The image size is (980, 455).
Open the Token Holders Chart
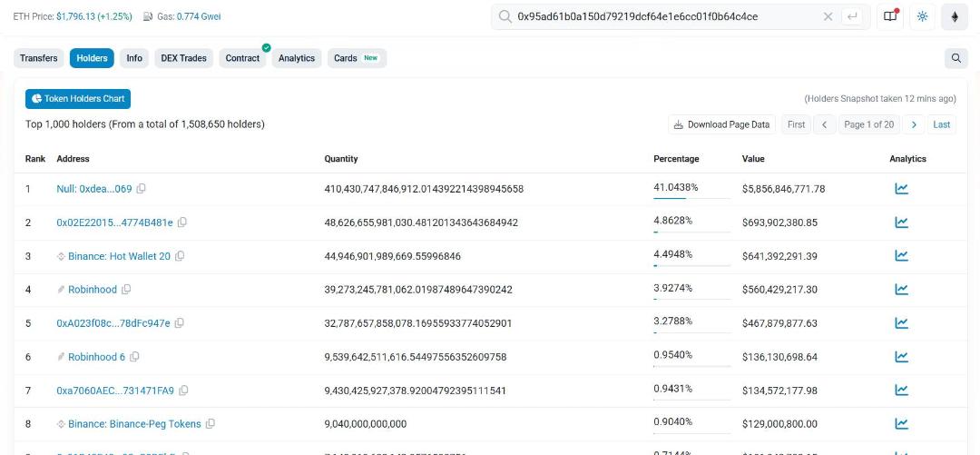(x=78, y=98)
